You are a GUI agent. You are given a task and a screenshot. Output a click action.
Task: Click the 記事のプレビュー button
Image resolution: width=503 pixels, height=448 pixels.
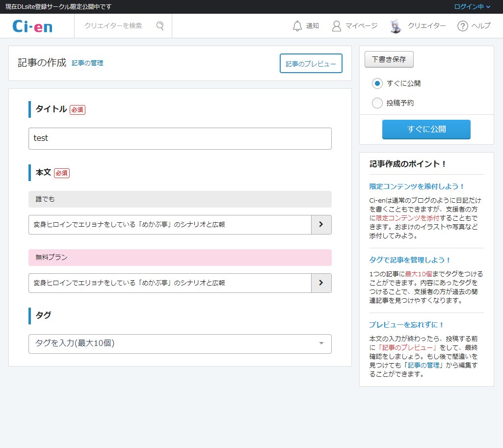click(311, 63)
